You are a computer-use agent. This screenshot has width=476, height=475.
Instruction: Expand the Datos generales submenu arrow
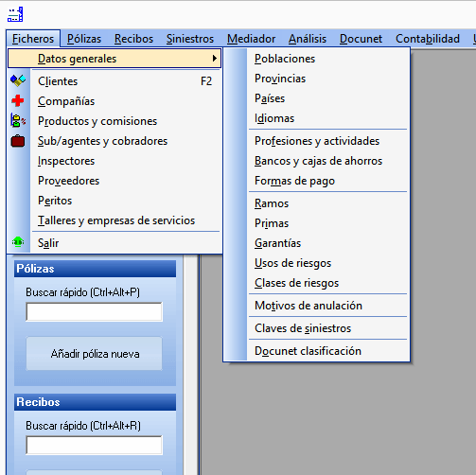(x=215, y=59)
